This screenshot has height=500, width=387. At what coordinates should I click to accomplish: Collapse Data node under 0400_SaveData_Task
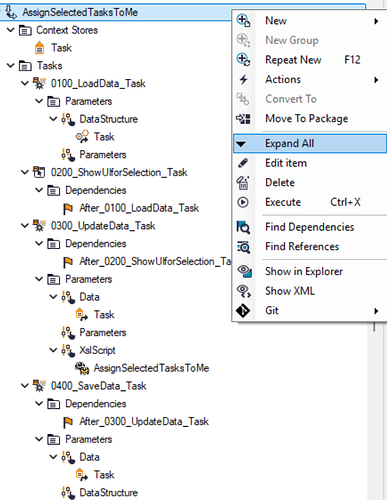[x=53, y=457]
